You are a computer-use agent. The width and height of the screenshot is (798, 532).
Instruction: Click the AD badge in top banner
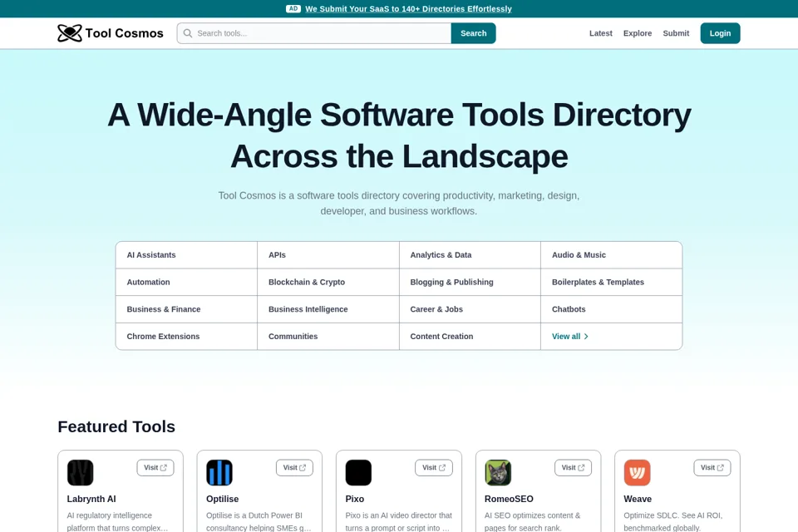pos(293,8)
